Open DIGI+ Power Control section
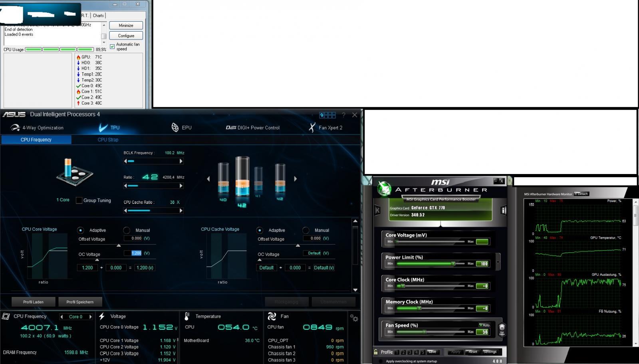This screenshot has height=364, width=639. coord(252,128)
